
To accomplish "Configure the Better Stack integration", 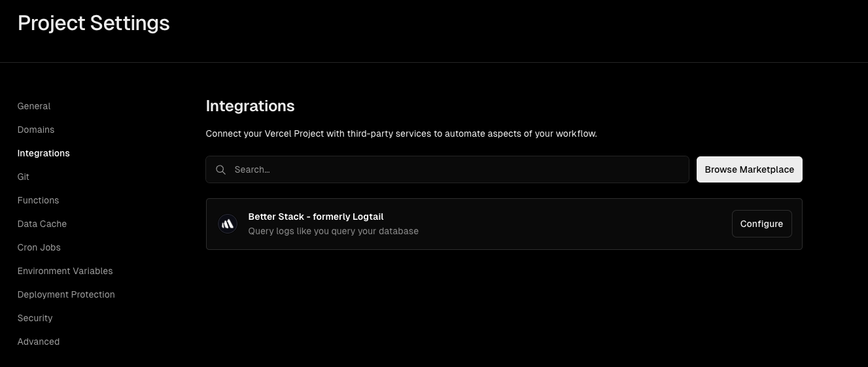I will click(x=762, y=224).
